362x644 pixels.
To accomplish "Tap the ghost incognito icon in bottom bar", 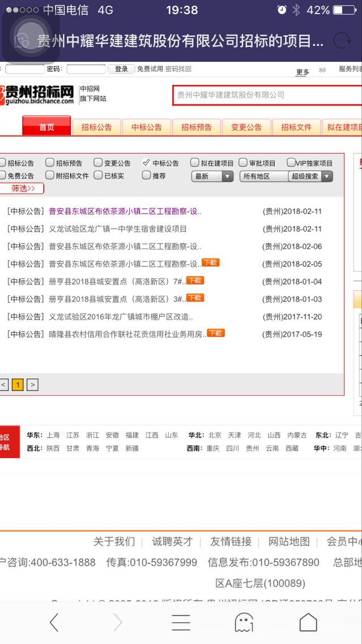I will tap(244, 622).
